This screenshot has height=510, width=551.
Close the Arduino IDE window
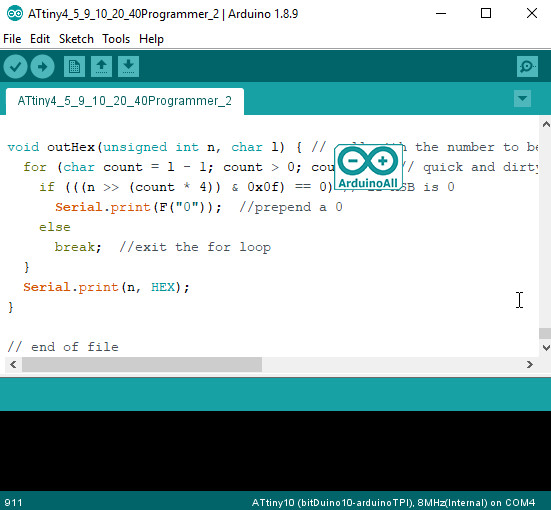pos(532,13)
